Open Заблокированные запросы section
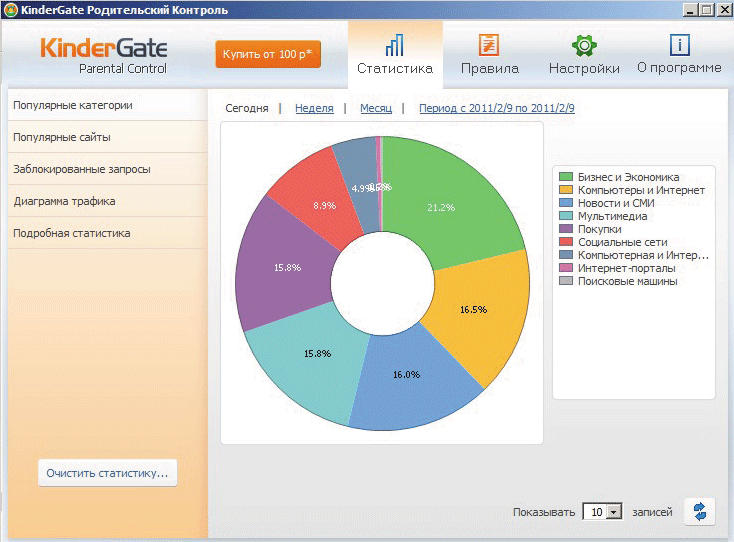The height and width of the screenshot is (542, 734). [x=107, y=169]
